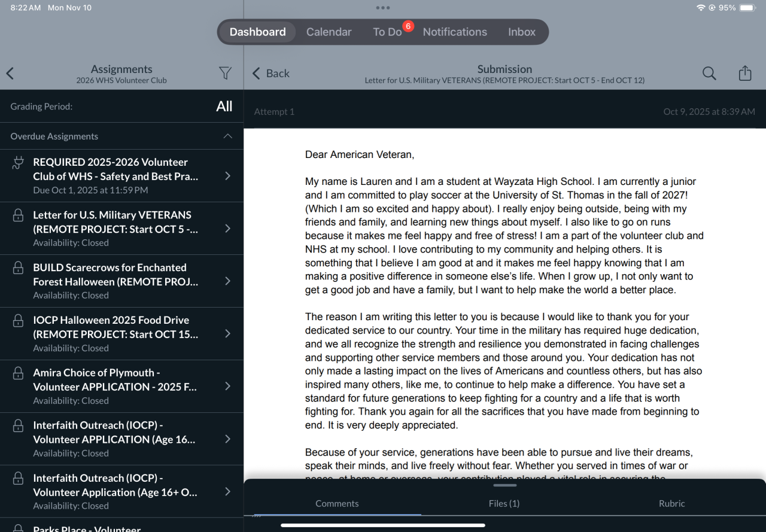Open the Comments tab in bottom drawer
Screen dimensions: 766x532
(337, 503)
